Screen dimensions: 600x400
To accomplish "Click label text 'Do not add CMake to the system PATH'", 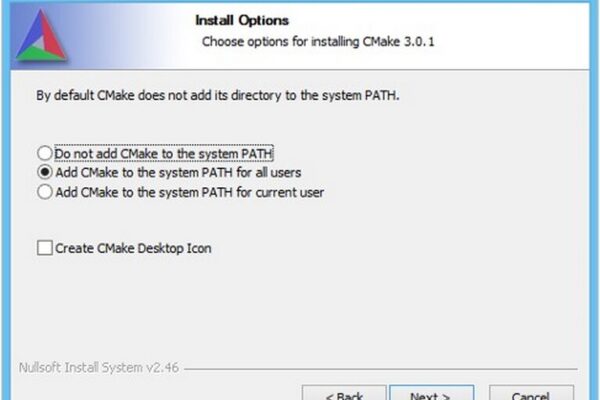I will coord(164,153).
